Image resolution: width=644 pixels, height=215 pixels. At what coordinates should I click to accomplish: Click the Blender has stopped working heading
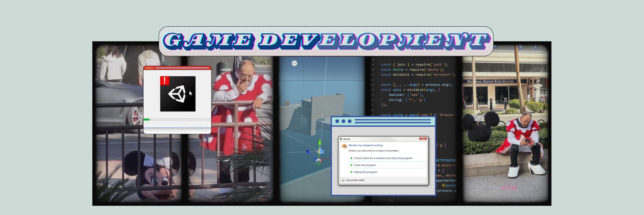tap(366, 145)
